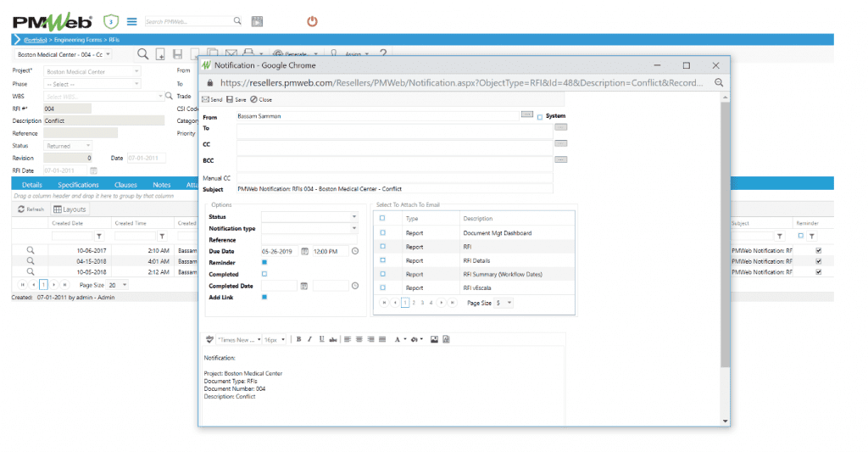
Task: Apply bold formatting in editor
Action: point(298,339)
